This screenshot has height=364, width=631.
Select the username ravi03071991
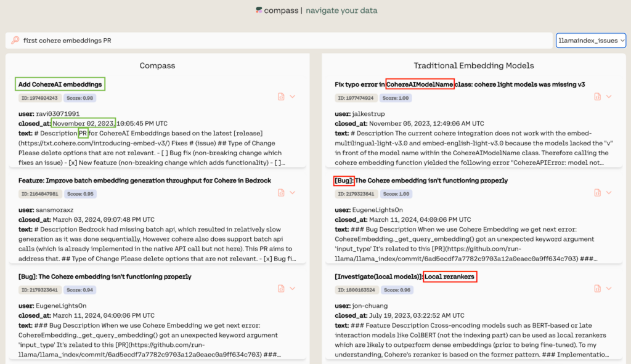pyautogui.click(x=58, y=114)
